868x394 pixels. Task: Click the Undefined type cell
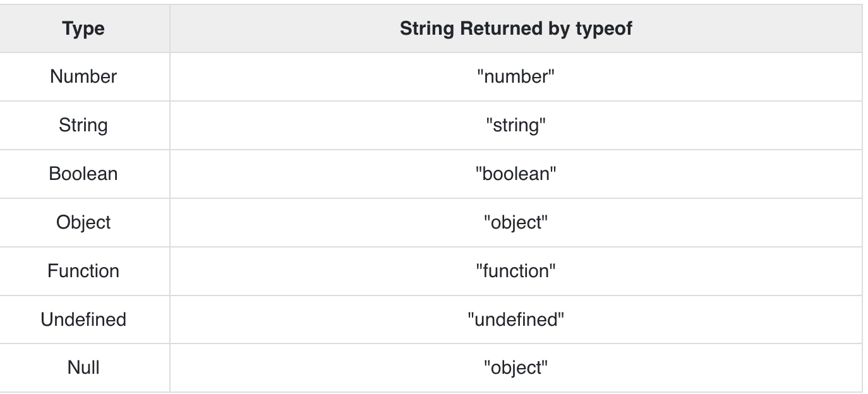[83, 319]
